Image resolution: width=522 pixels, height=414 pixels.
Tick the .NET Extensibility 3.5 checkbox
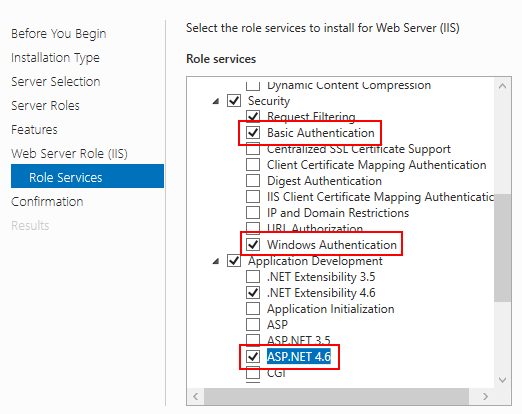[x=253, y=277]
